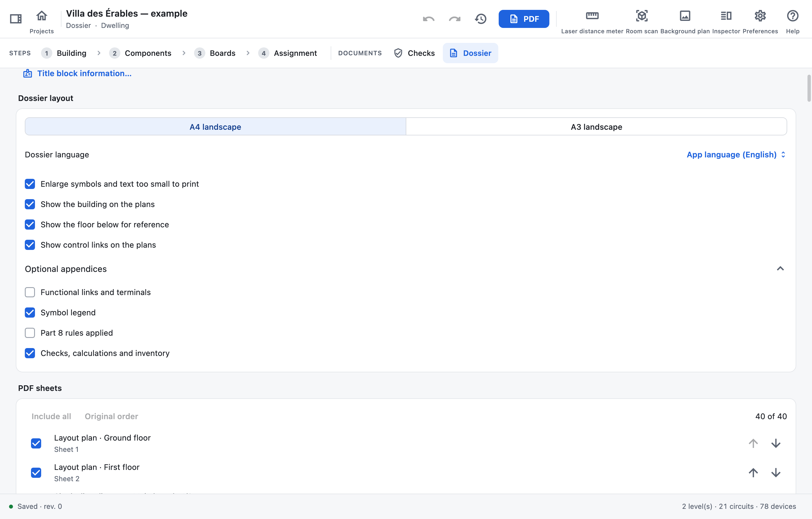Go to step 4 Assignment
The width and height of the screenshot is (812, 519).
[x=288, y=53]
